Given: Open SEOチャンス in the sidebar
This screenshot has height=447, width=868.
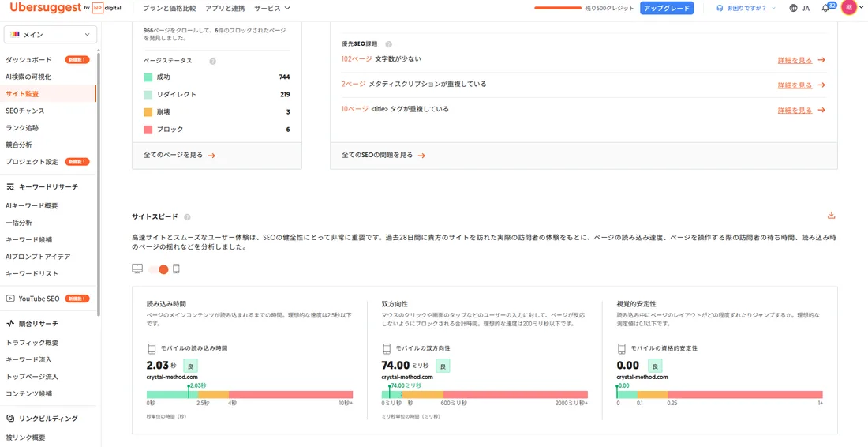Looking at the screenshot, I should [25, 111].
